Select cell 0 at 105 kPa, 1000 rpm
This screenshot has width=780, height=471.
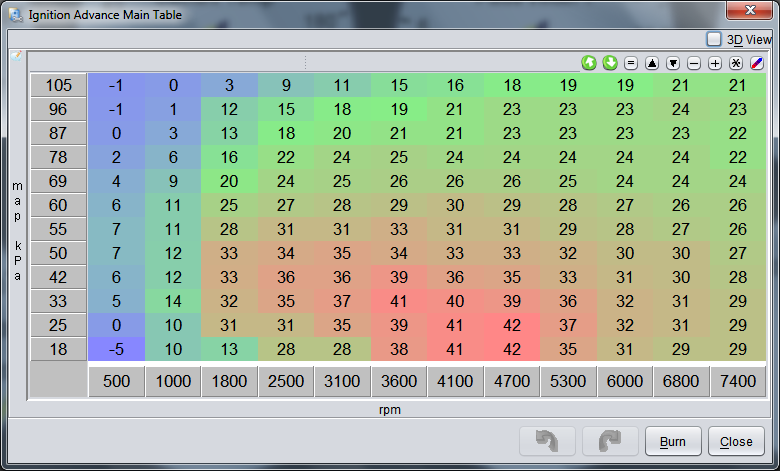173,85
